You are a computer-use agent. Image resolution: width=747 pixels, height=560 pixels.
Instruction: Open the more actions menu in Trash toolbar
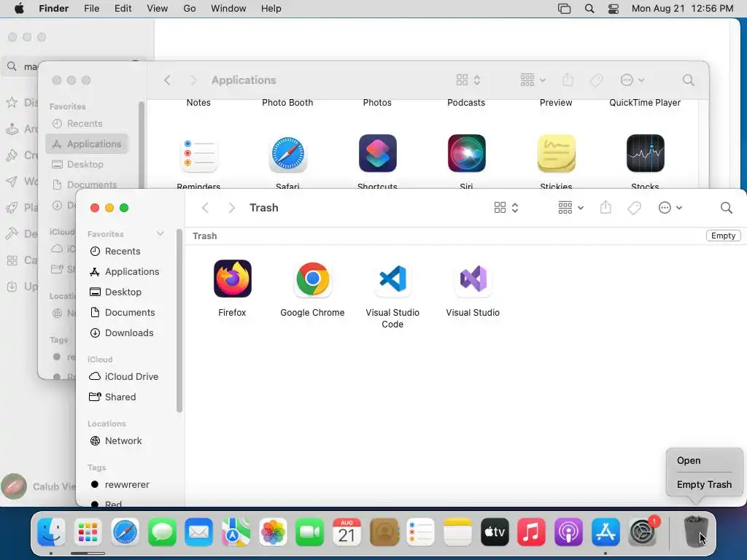pyautogui.click(x=670, y=208)
